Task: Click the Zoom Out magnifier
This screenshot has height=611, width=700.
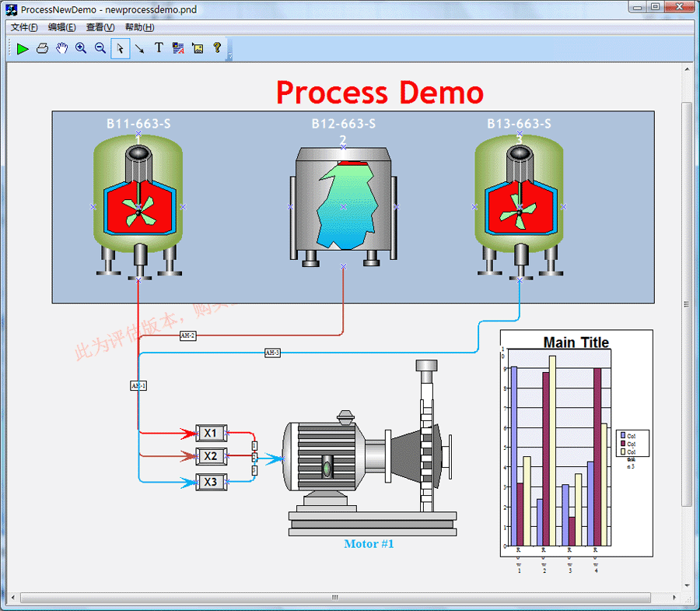Action: pos(100,48)
